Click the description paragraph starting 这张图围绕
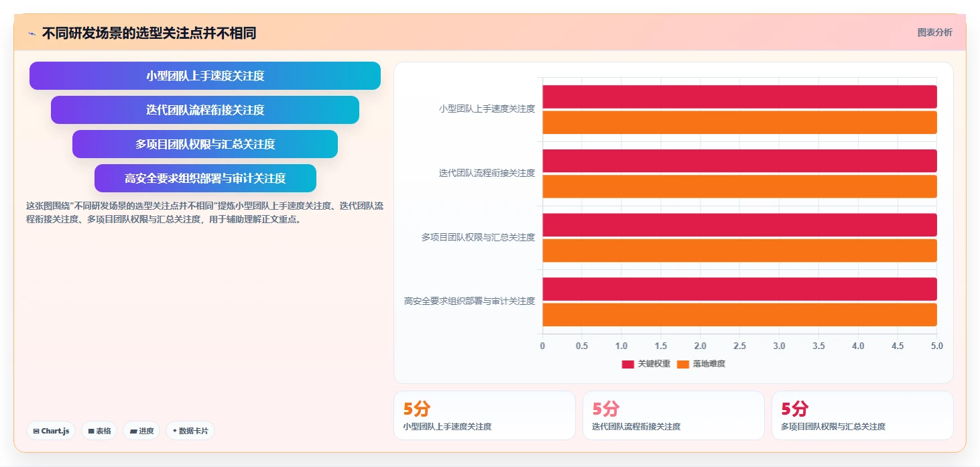The height and width of the screenshot is (467, 980). (x=204, y=212)
